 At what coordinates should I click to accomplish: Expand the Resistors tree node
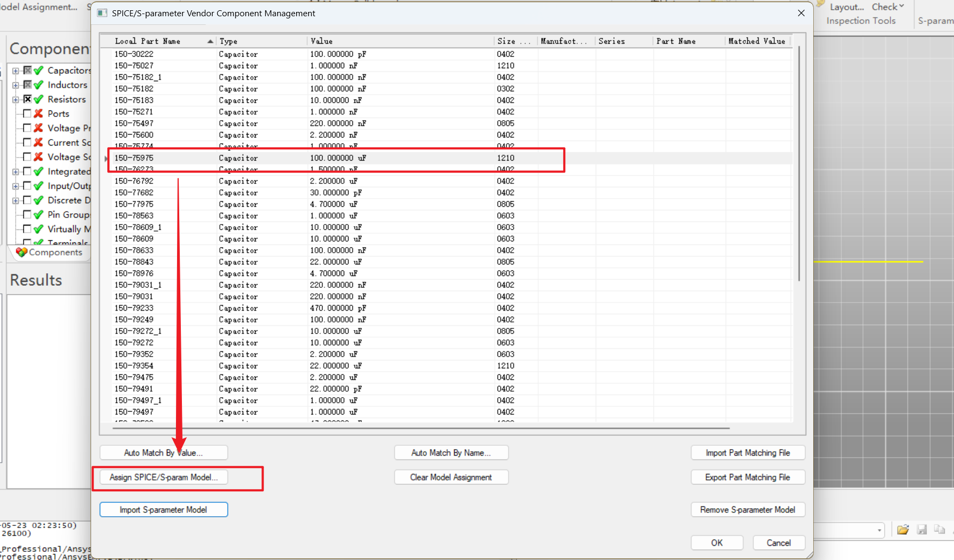click(x=16, y=100)
